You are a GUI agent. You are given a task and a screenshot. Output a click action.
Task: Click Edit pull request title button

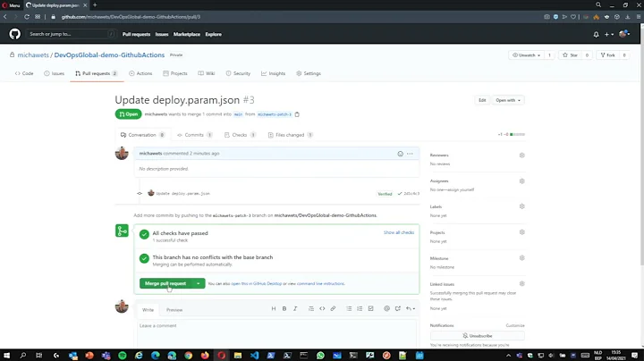[x=482, y=100]
